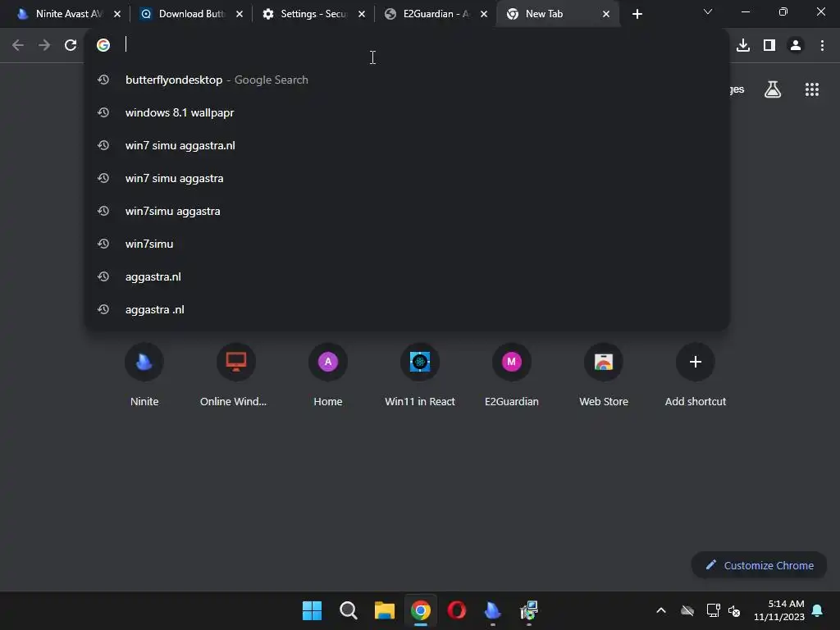840x630 pixels.
Task: Click the Google icon in address bar
Action: click(103, 45)
